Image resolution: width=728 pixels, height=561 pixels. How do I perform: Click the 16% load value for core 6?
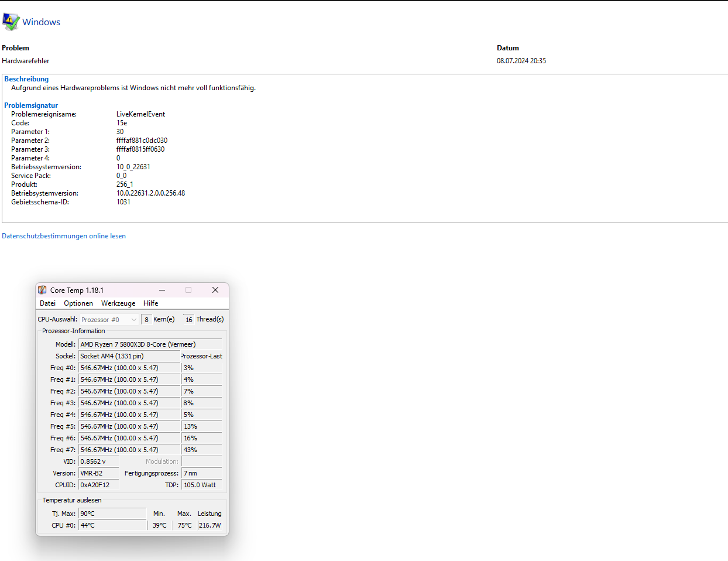point(202,438)
